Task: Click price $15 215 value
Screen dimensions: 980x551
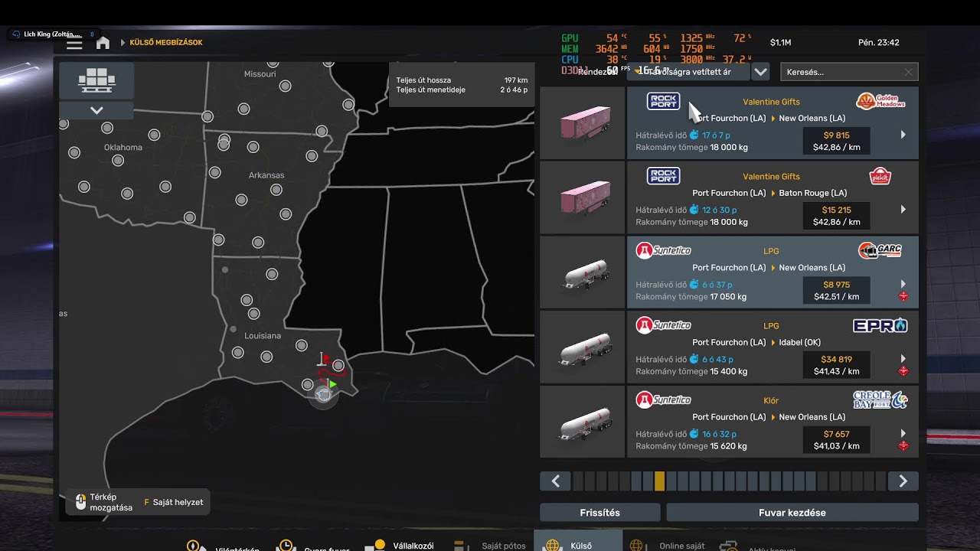Action: pyautogui.click(x=836, y=210)
